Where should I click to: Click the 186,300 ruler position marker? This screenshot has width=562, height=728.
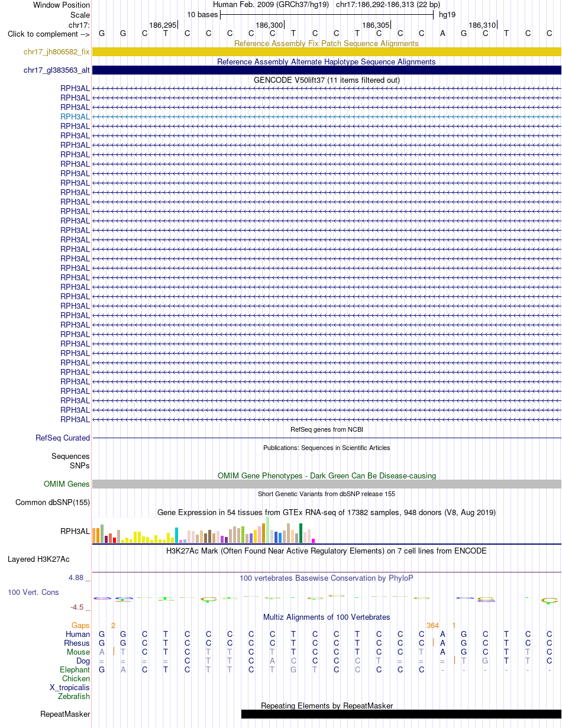[269, 25]
